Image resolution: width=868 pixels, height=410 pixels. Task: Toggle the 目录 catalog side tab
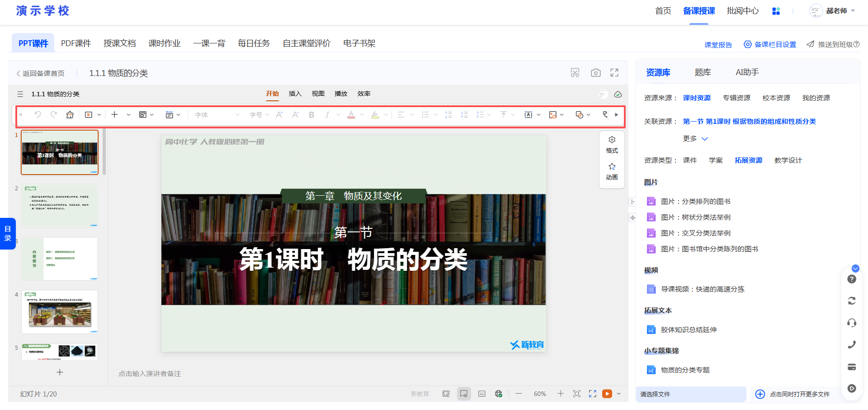pos(8,234)
